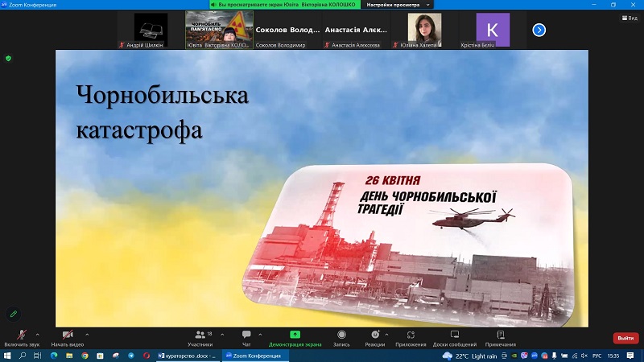Show next participants with blue arrow
The image size is (644, 362).
tap(539, 30)
